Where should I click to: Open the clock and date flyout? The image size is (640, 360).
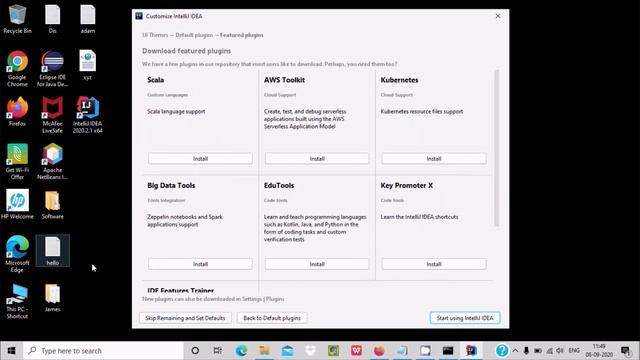[x=599, y=351]
